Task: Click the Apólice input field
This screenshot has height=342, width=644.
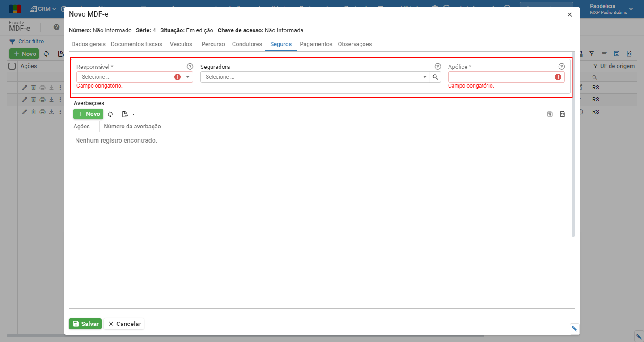Action: click(506, 77)
